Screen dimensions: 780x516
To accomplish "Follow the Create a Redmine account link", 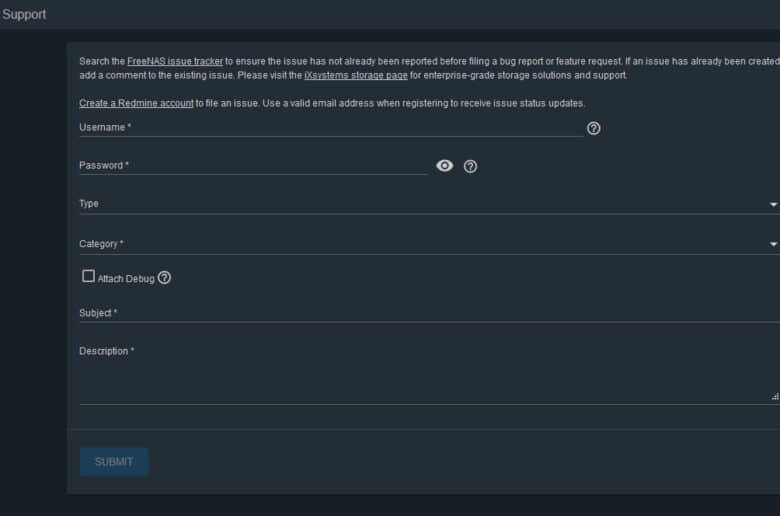I will click(136, 103).
